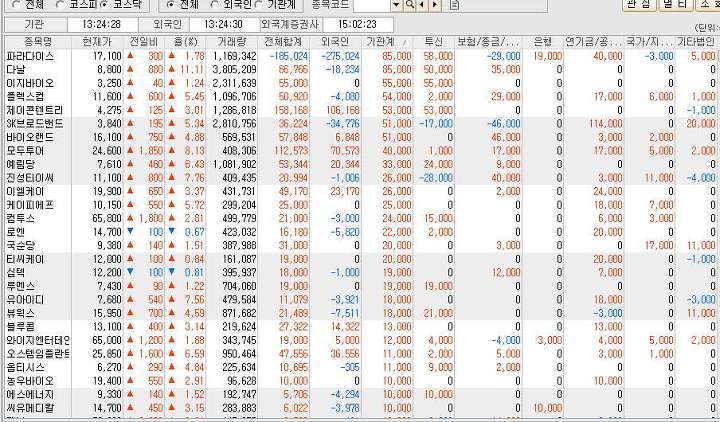Click 제이콘텐트리 total sum 158,168

pos(291,110)
